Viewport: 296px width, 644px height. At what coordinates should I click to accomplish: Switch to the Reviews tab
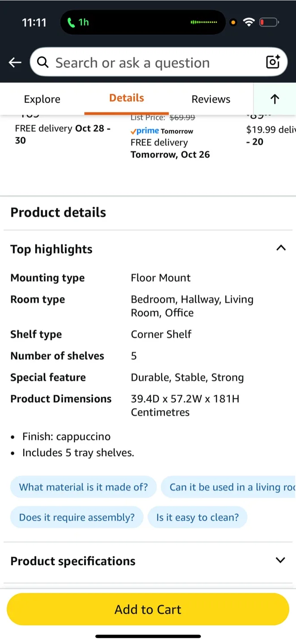click(211, 99)
